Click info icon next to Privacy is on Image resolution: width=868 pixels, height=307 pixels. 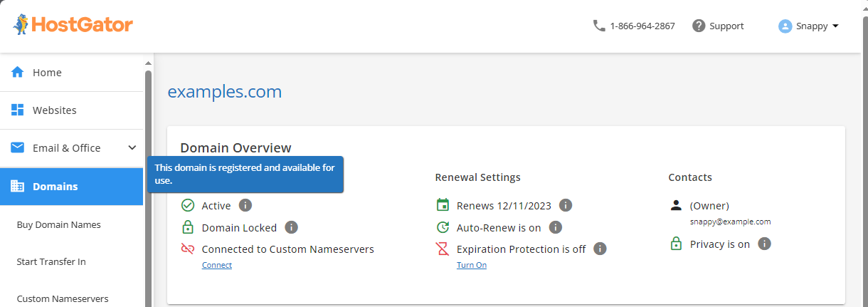click(764, 244)
